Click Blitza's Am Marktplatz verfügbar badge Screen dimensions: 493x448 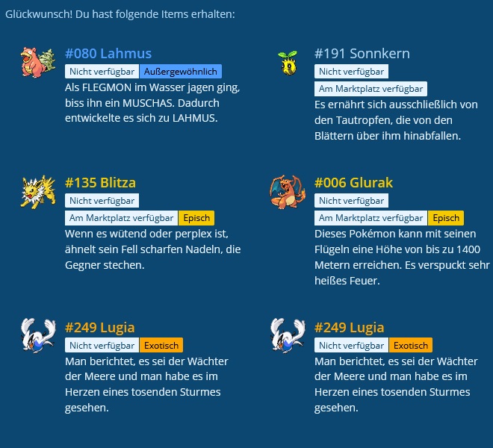[121, 218]
